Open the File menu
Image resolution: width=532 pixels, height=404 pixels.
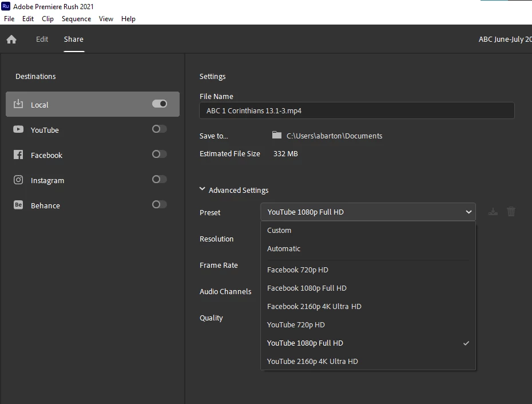tap(9, 19)
